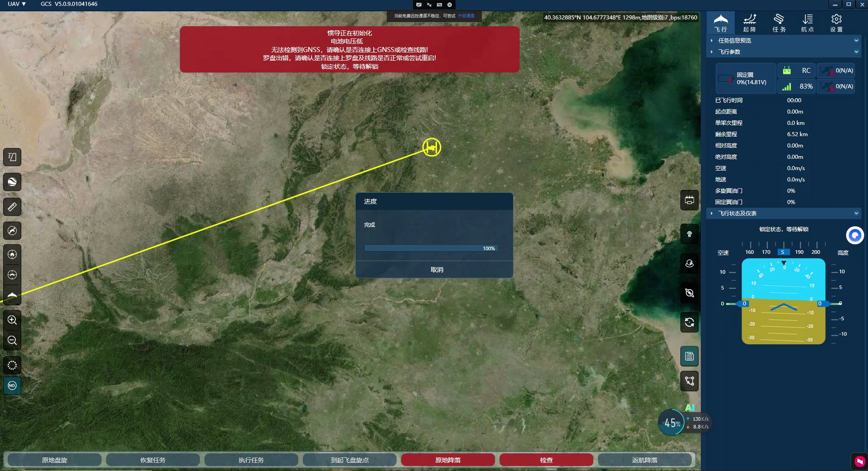Toggle the log document panel button
The height and width of the screenshot is (471, 868).
pos(689,356)
